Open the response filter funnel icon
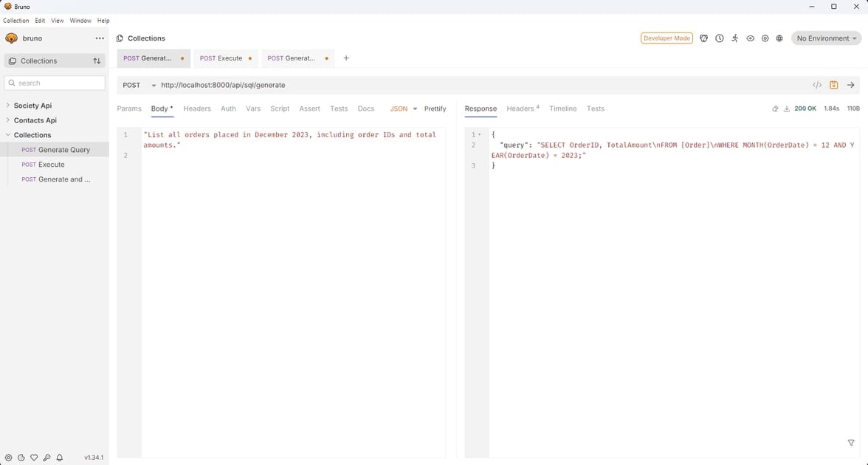Screen dimensions: 868x465 [851, 442]
